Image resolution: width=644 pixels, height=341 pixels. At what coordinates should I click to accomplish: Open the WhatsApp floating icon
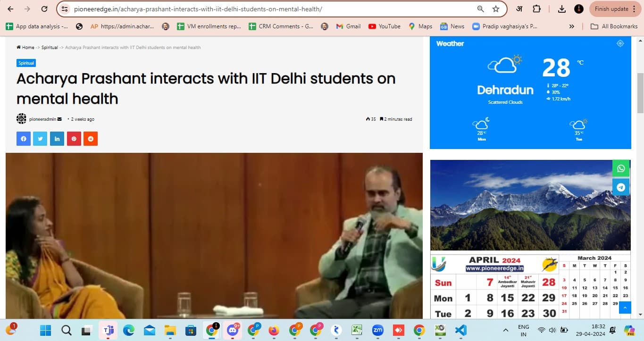tap(621, 168)
